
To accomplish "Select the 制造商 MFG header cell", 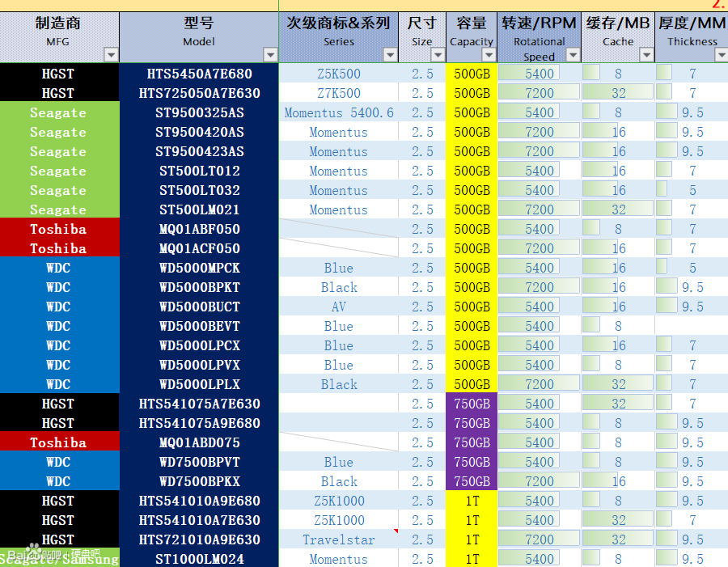I will click(59, 37).
